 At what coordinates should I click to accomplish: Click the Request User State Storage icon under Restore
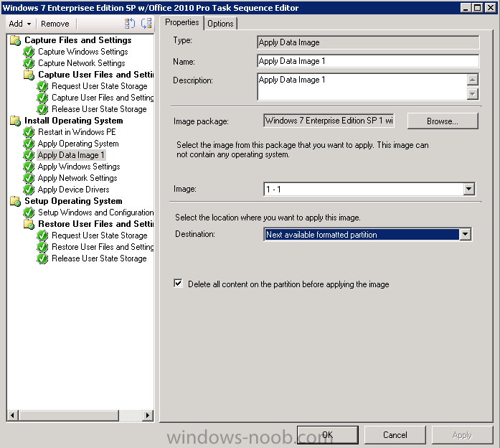(42, 235)
